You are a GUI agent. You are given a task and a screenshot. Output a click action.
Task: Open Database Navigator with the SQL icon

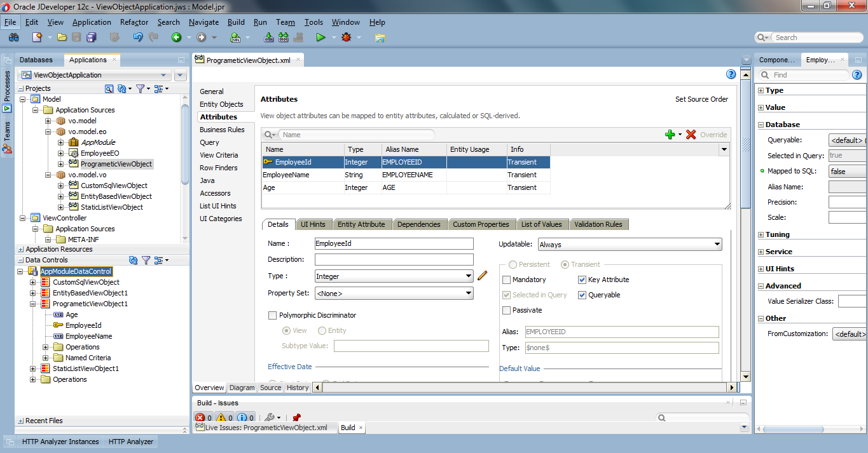coord(235,37)
